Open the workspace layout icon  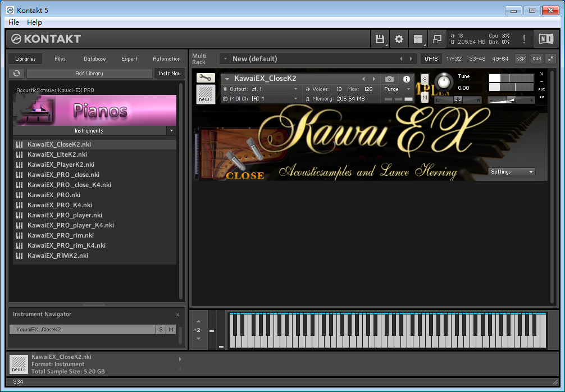point(418,39)
